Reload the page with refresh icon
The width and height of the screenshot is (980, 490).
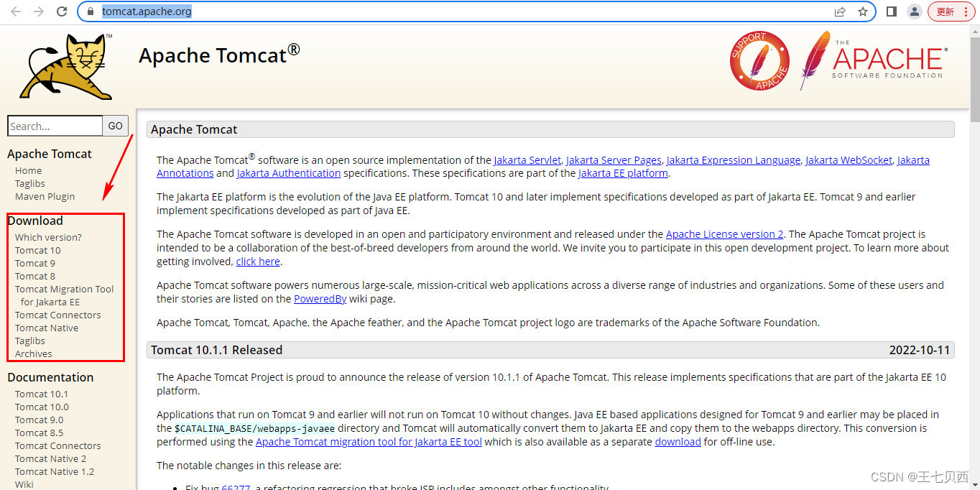62,11
